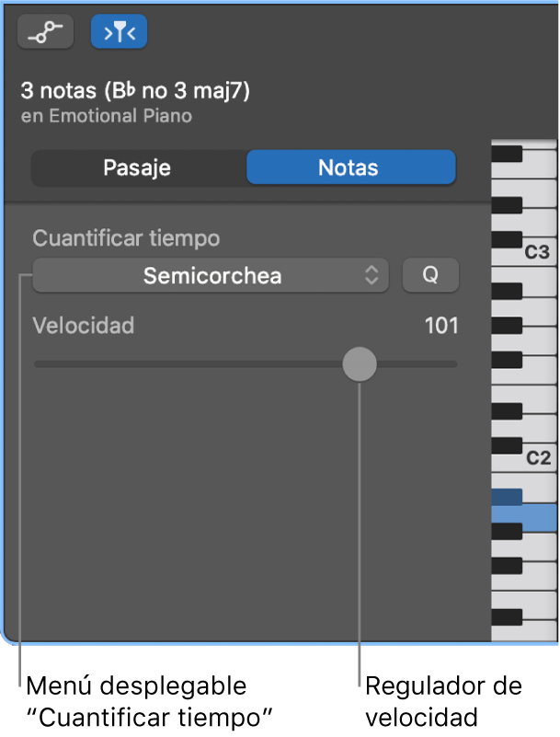560x737 pixels.
Task: Toggle the blue collapse-notes filter icon
Action: click(119, 30)
